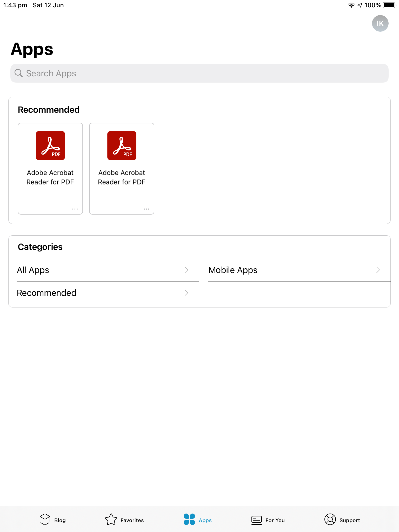Screen dimensions: 399x532
Task: Open the All Apps category
Action: (x=33, y=270)
